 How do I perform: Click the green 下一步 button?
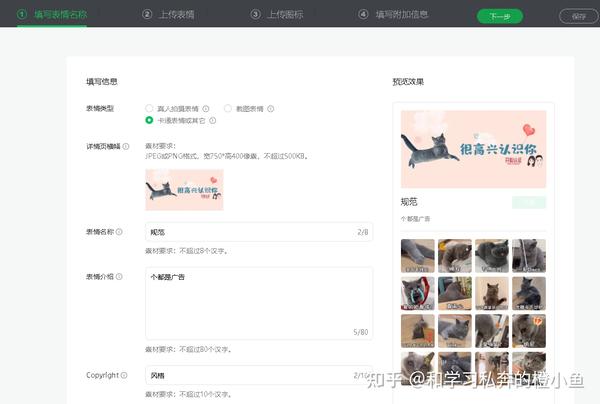500,16
